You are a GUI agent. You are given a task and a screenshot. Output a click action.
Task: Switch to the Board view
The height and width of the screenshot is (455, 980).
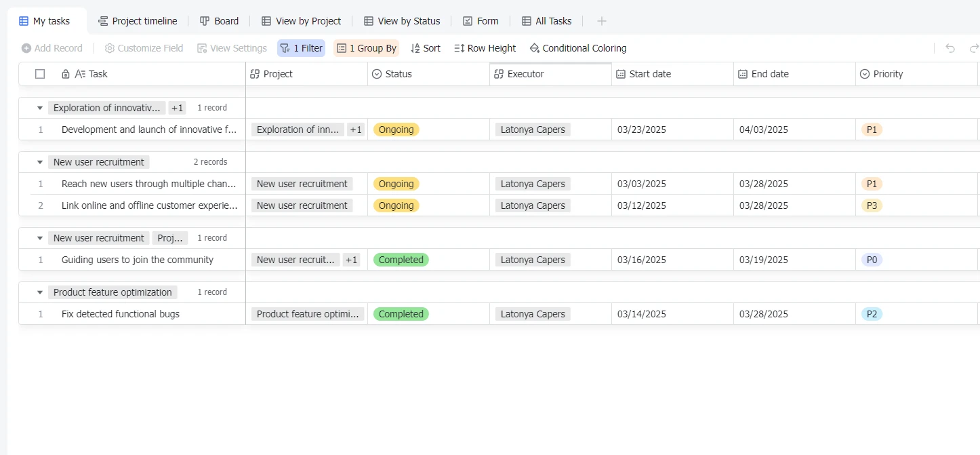click(x=219, y=21)
